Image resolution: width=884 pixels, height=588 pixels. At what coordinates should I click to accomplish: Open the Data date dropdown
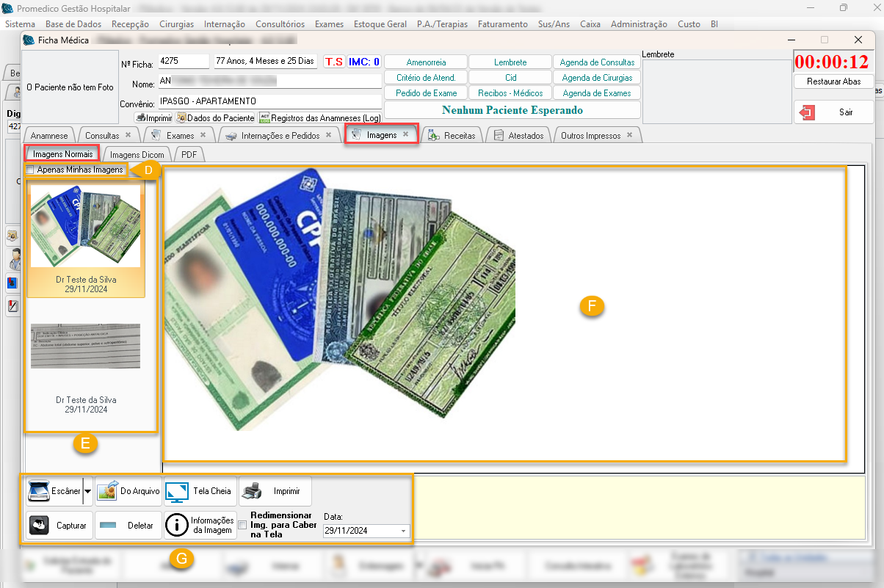pos(403,531)
